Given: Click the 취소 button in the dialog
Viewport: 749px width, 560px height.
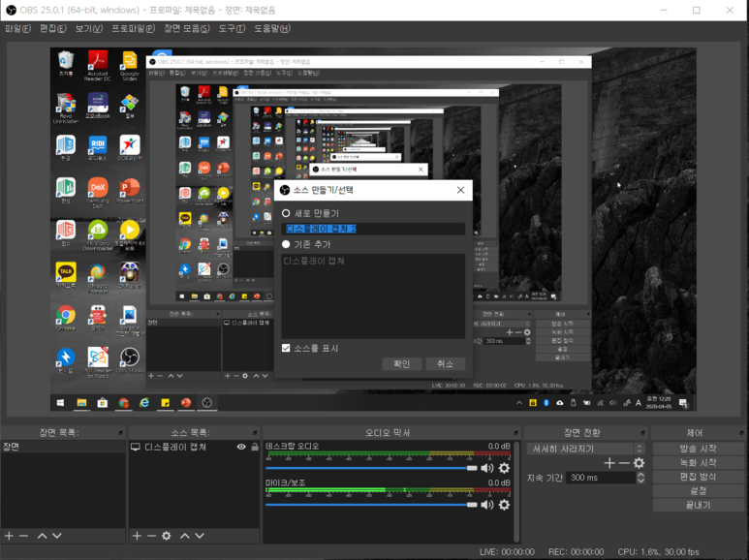Looking at the screenshot, I should pos(445,363).
